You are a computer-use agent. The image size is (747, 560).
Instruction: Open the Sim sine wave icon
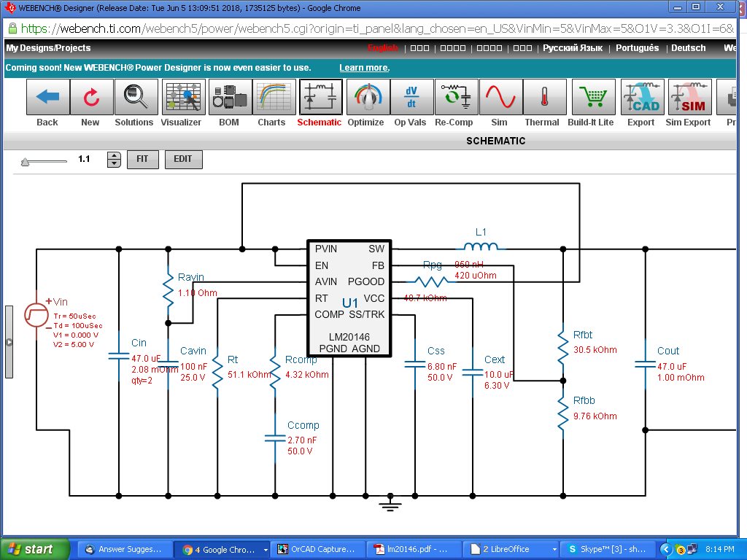point(500,97)
